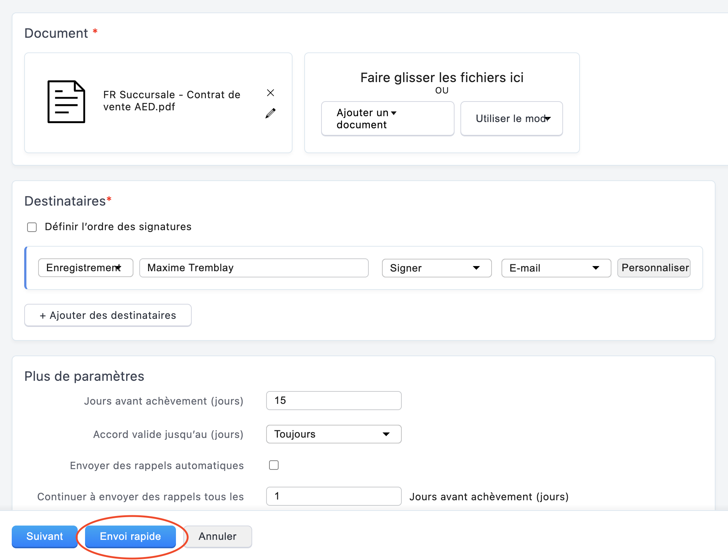
Task: Enable Définir l'ordre des signatures checkbox
Action: pyautogui.click(x=32, y=227)
